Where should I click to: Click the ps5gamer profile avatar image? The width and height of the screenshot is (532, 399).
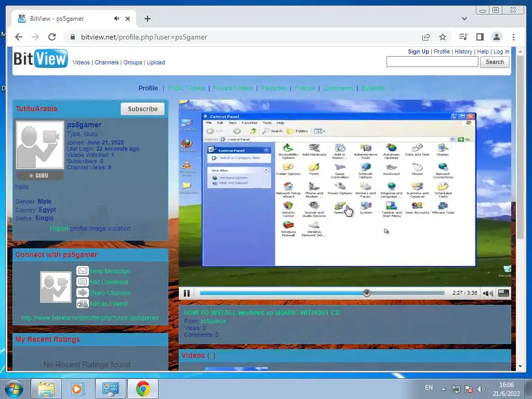pos(39,145)
